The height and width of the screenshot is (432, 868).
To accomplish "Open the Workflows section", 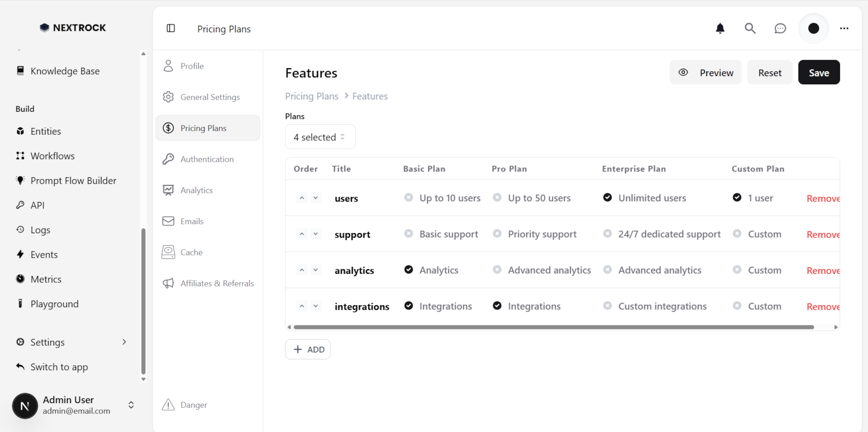I will 53,156.
